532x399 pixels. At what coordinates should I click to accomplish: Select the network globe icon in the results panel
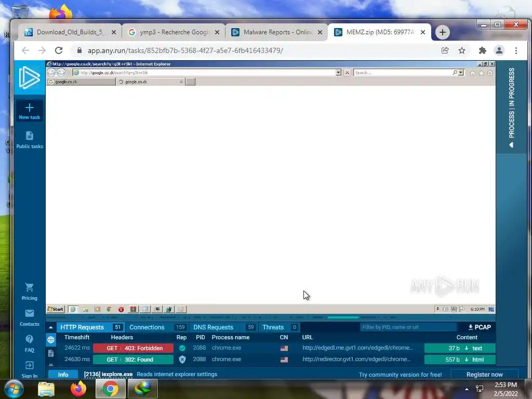51,340
